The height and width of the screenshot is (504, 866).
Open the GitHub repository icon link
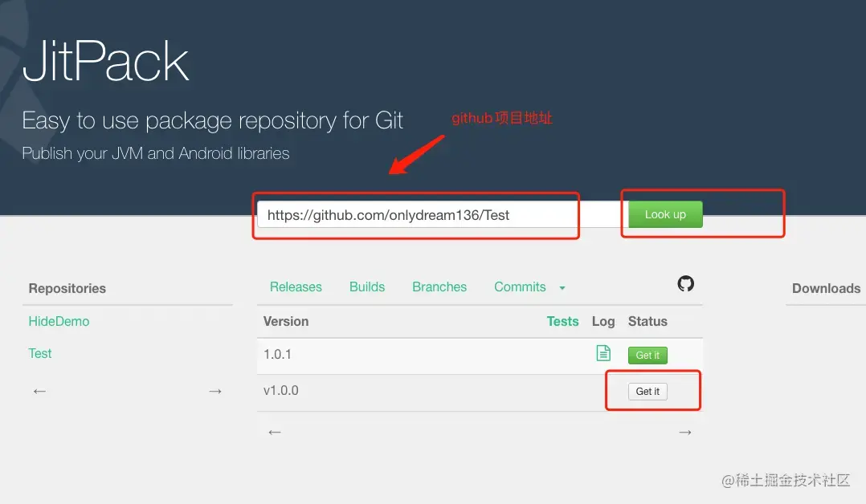[685, 284]
